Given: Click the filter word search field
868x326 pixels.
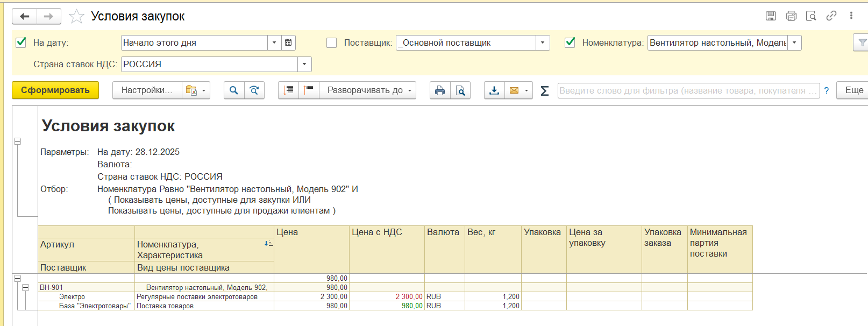Looking at the screenshot, I should point(688,90).
